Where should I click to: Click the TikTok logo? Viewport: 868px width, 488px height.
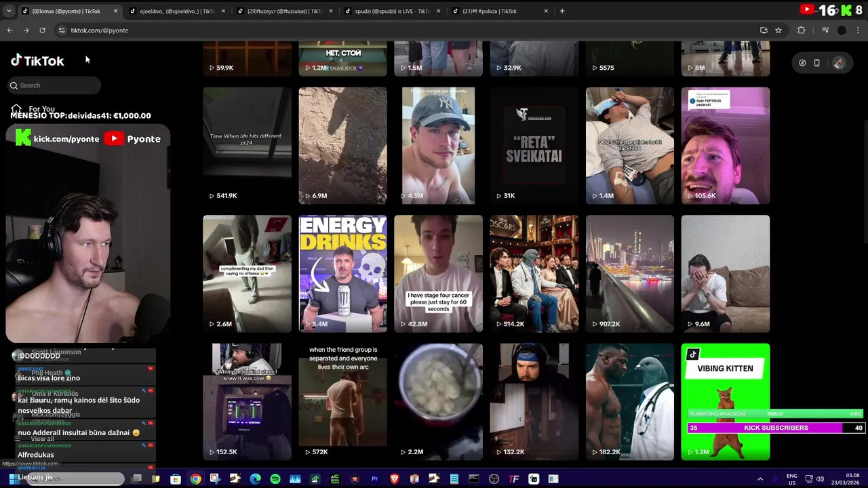click(x=37, y=60)
